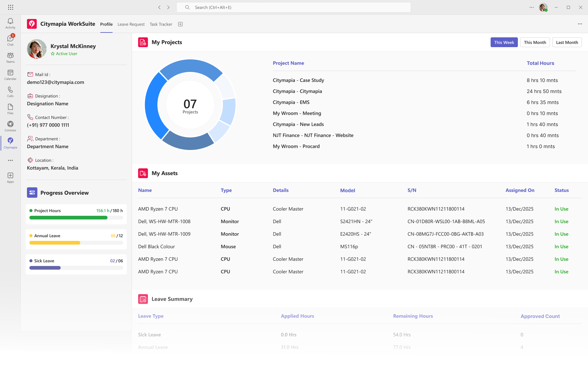Show more apps ellipsis in sidebar

[10, 160]
